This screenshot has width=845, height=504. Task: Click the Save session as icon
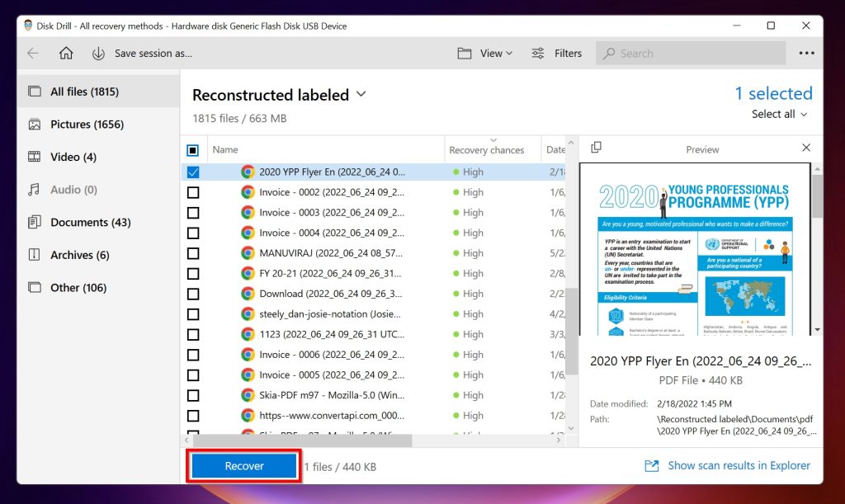tap(100, 53)
